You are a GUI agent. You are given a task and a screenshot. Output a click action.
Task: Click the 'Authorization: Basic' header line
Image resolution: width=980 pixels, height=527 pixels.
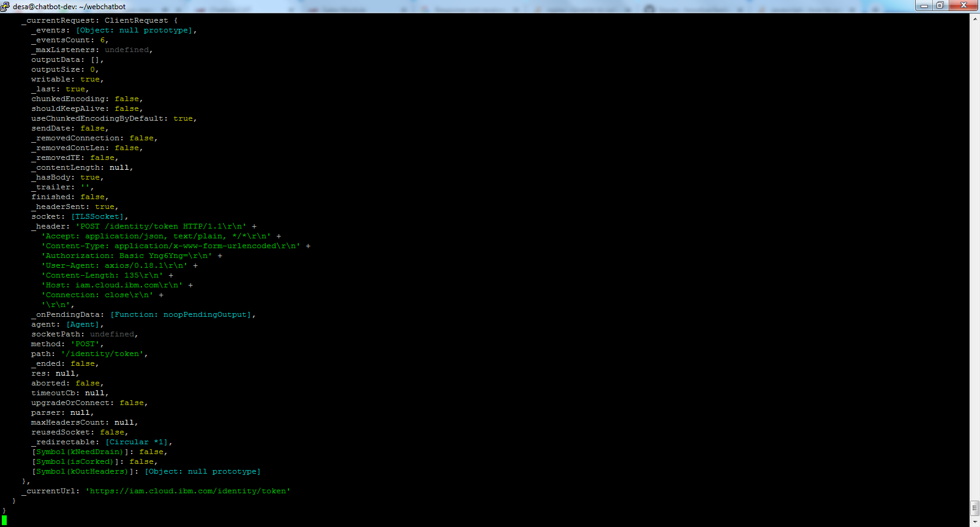pos(132,256)
